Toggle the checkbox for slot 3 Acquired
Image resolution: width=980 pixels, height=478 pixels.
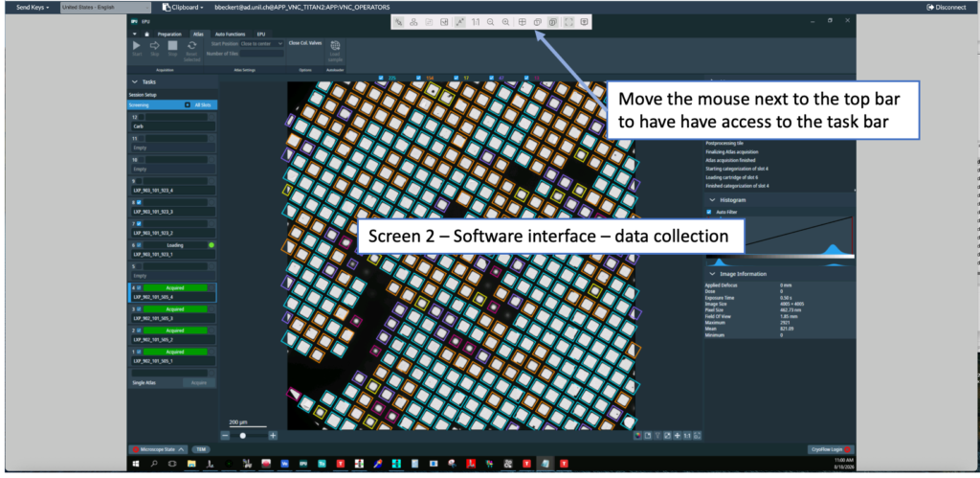pos(140,309)
